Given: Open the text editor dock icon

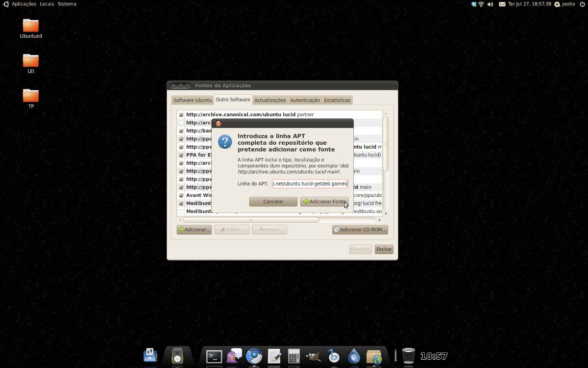Looking at the screenshot, I should tap(274, 356).
